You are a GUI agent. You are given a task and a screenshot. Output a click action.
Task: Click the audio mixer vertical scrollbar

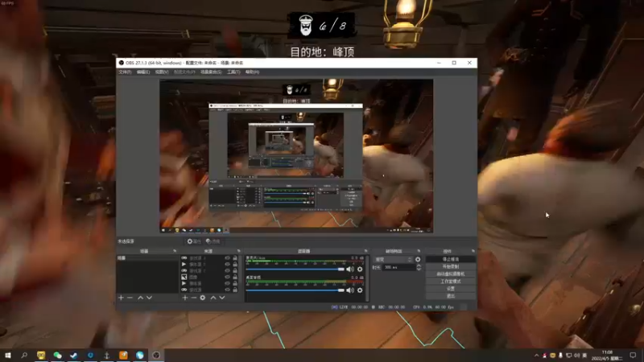[x=367, y=278]
